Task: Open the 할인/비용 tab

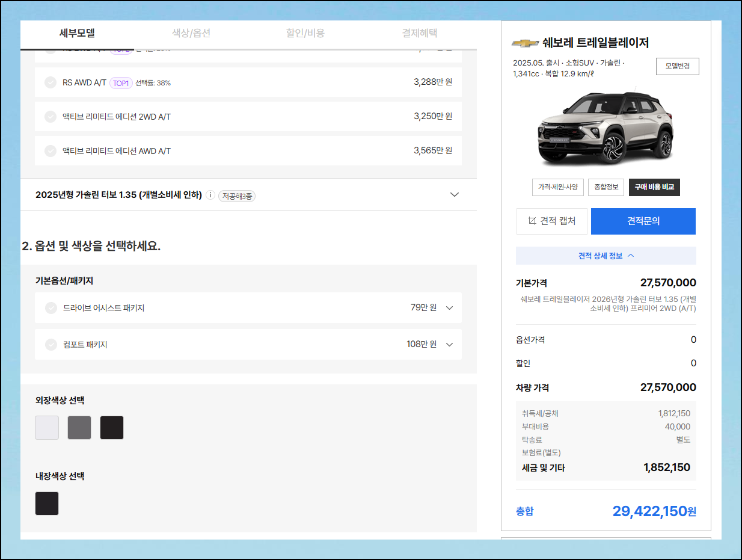Action: coord(305,33)
